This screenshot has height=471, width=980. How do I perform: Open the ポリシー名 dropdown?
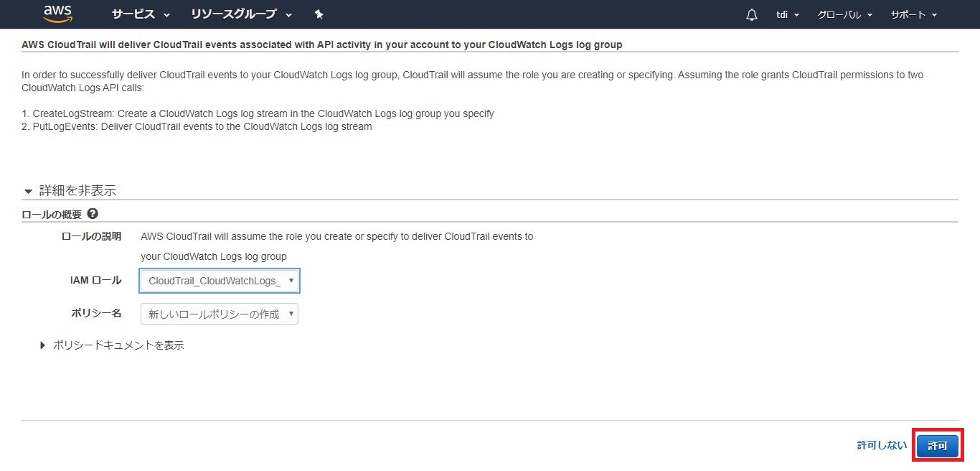tap(220, 314)
